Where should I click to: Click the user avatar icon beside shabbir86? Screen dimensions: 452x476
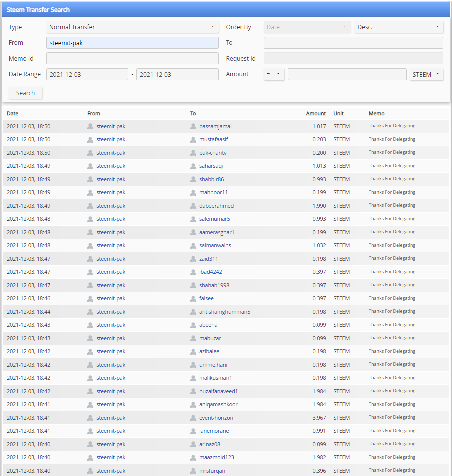coord(193,179)
